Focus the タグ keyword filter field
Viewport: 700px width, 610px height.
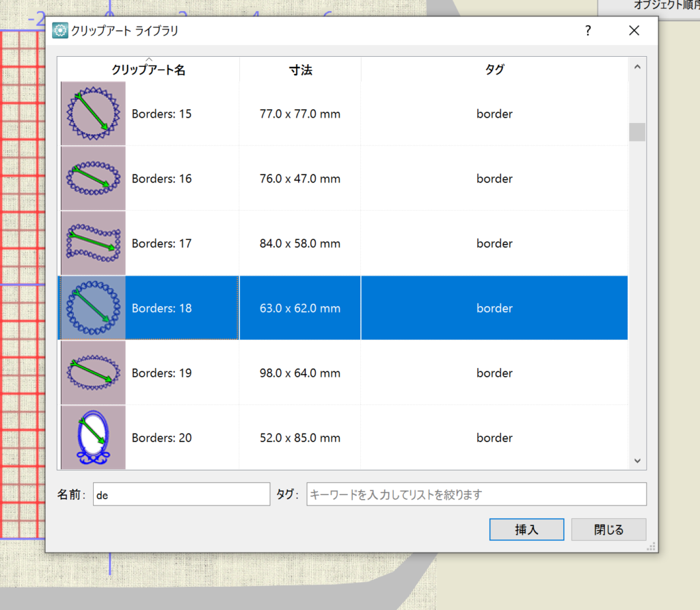click(476, 494)
